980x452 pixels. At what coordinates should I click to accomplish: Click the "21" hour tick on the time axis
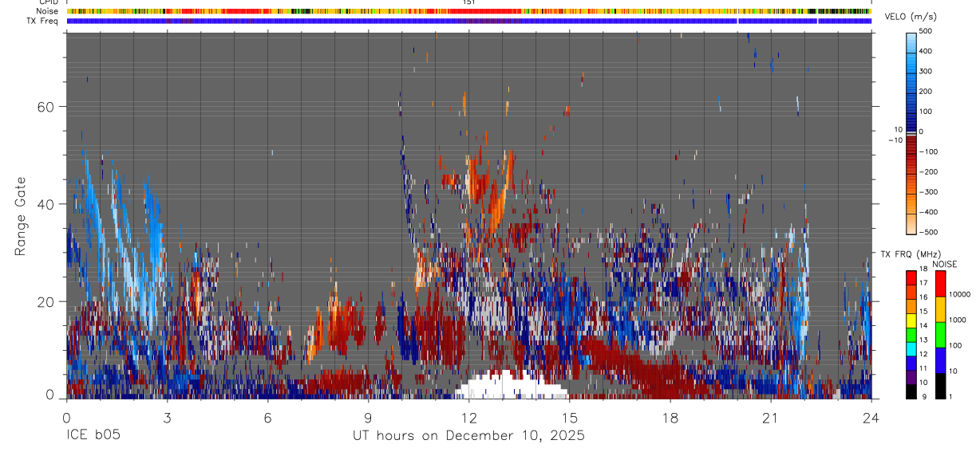tap(771, 418)
